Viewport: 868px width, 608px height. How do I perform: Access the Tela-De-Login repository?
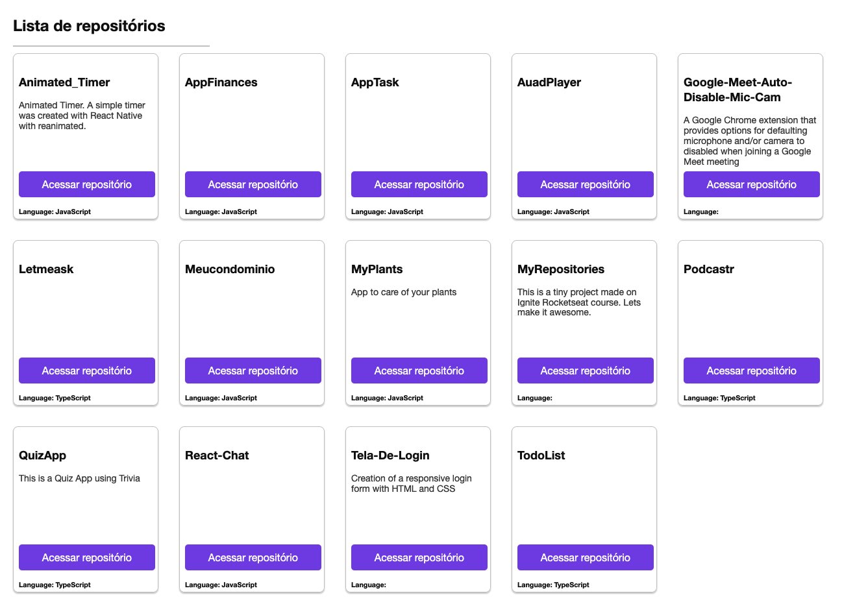(419, 557)
